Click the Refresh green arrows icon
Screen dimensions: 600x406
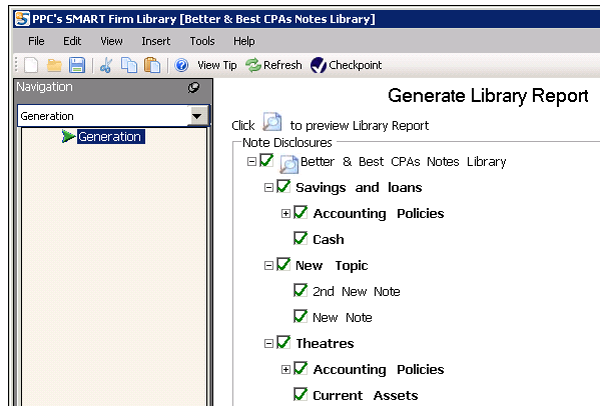click(x=253, y=65)
